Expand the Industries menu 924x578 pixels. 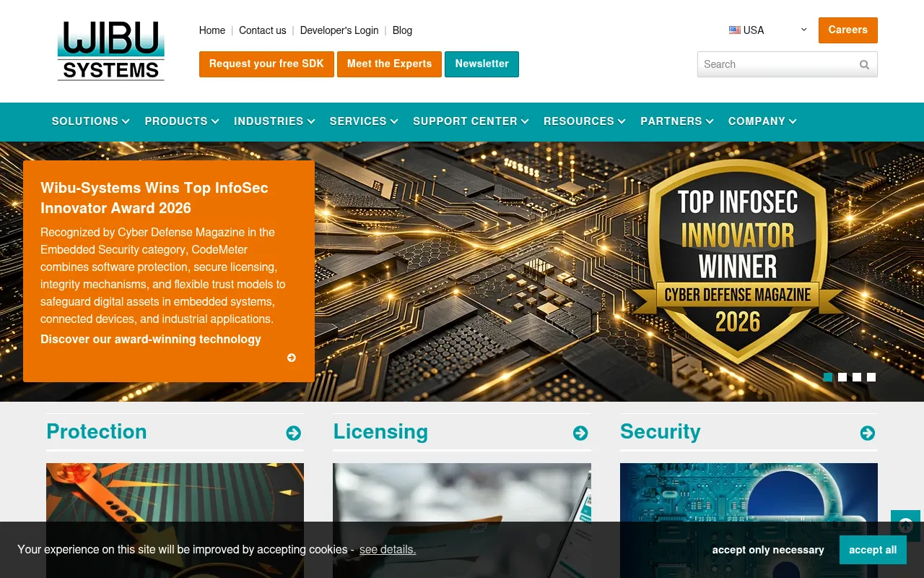tap(274, 121)
